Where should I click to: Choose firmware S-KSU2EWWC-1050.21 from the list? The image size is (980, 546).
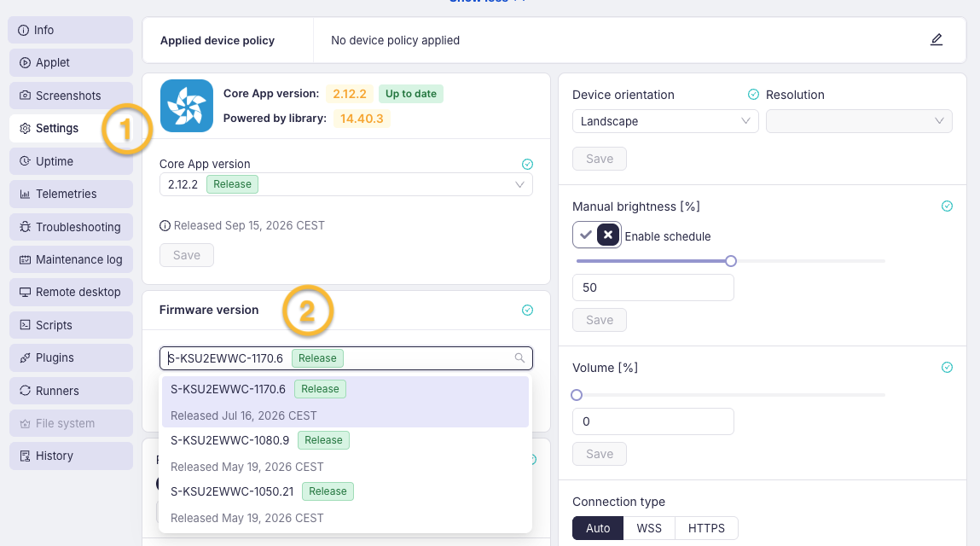[345, 504]
